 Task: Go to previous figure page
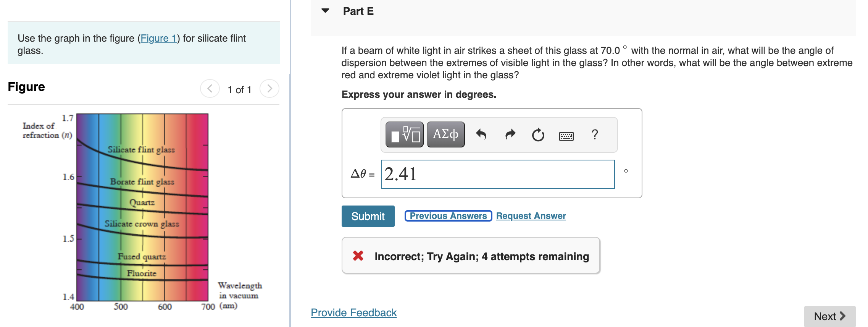point(210,88)
